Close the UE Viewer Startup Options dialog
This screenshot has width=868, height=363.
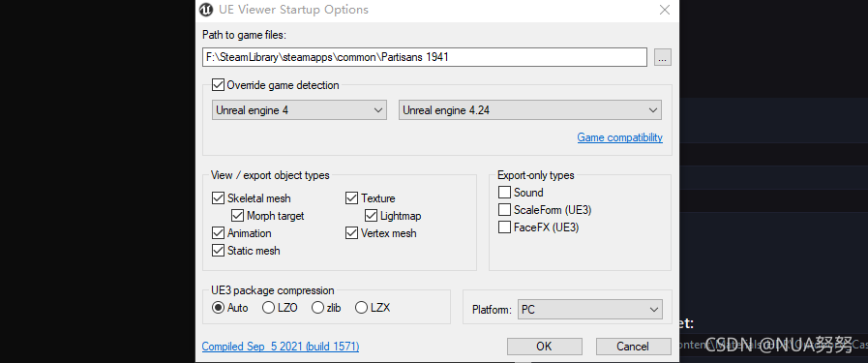[x=664, y=10]
